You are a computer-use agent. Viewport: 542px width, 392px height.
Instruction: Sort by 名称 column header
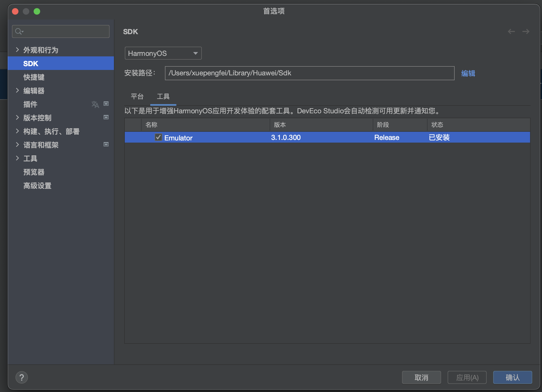(206, 125)
